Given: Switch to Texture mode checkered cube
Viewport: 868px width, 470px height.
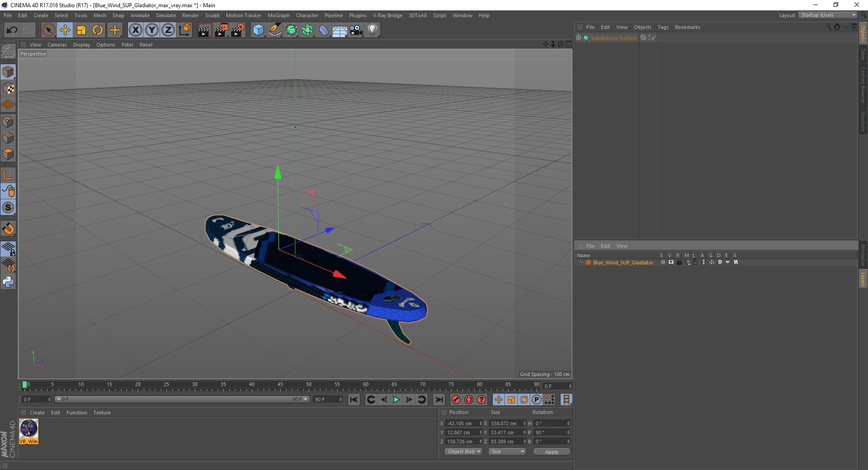Looking at the screenshot, I should tap(8, 89).
